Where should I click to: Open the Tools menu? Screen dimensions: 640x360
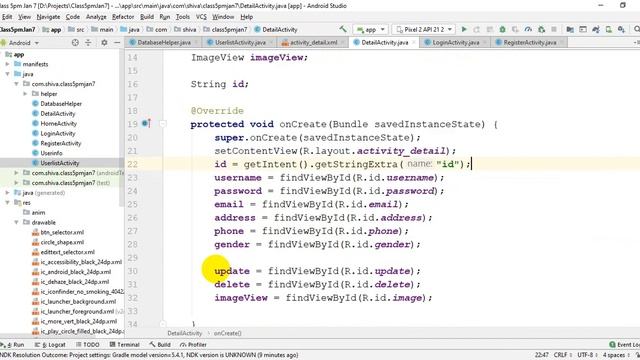[x=183, y=17]
